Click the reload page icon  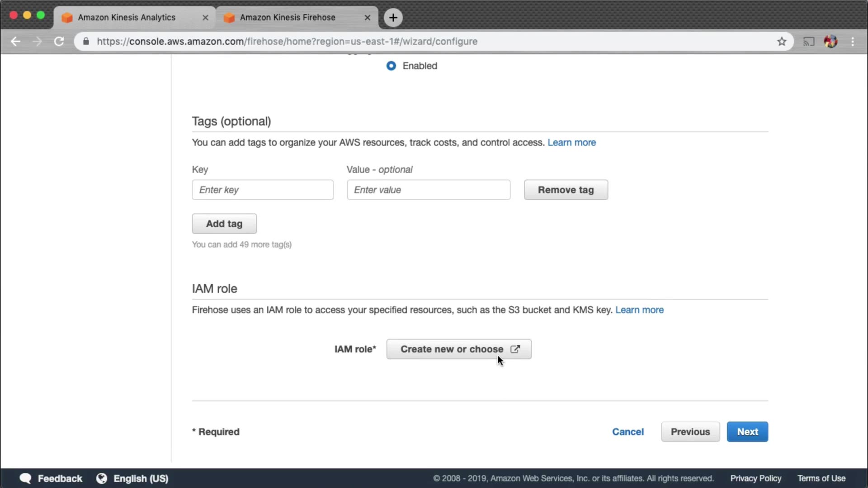tap(59, 42)
